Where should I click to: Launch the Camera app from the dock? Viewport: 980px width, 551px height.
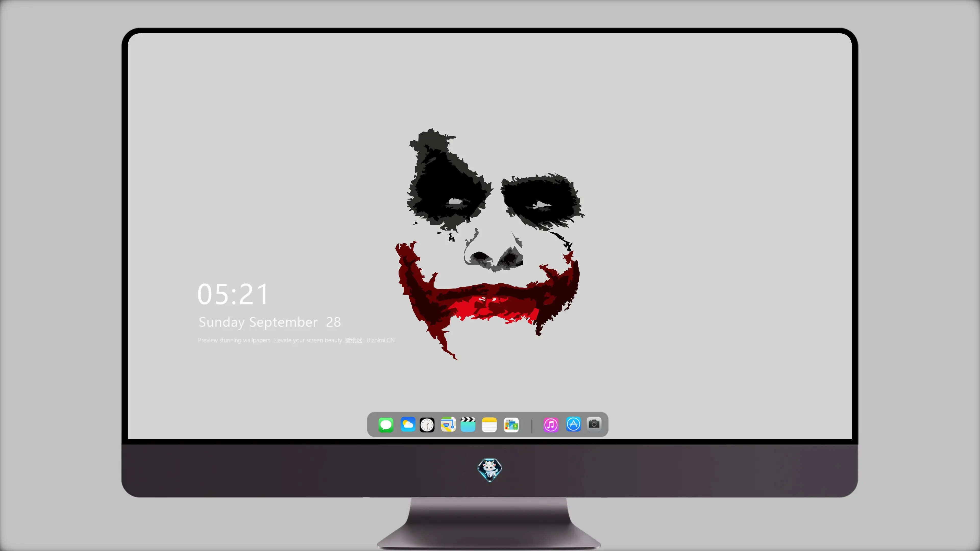coord(594,424)
